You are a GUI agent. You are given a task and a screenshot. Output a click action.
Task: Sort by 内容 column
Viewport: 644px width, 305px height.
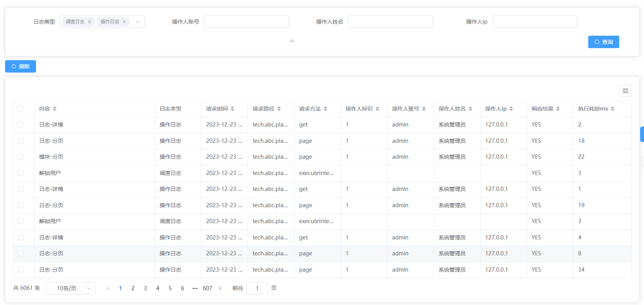point(55,109)
